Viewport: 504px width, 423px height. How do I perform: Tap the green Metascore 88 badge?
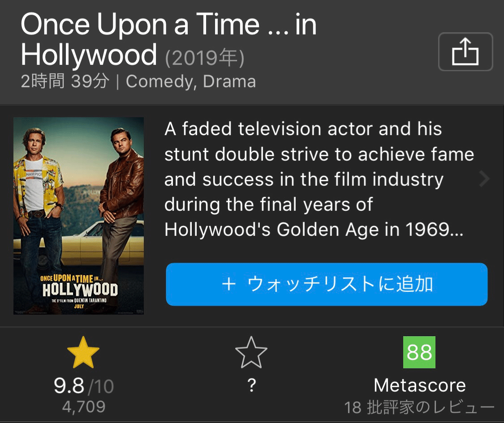[x=419, y=353]
